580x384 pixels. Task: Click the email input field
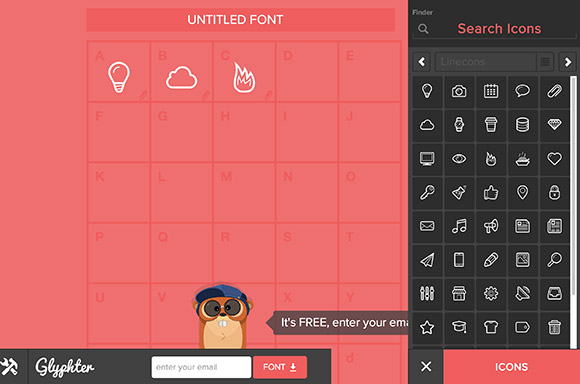[x=201, y=367]
